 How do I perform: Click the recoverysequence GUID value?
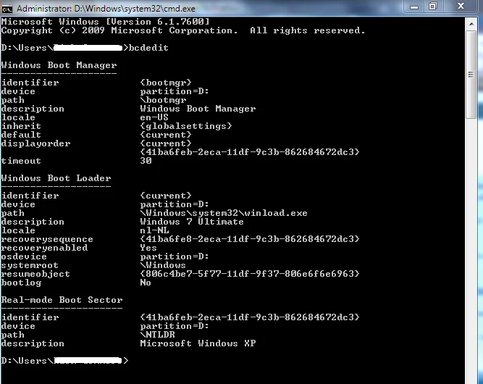250,239
